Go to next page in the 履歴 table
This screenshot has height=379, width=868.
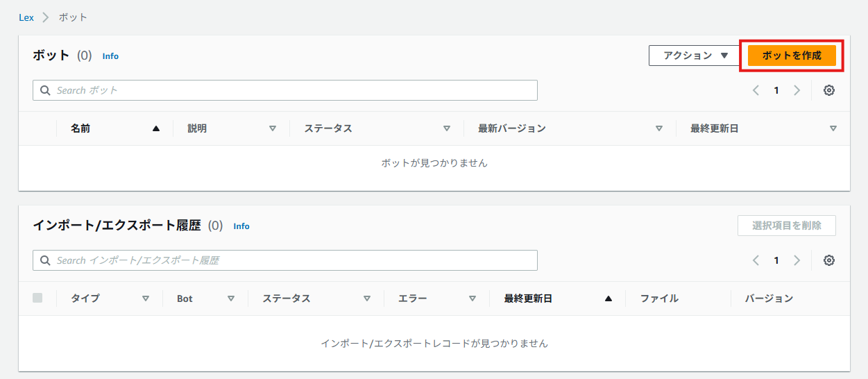797,260
